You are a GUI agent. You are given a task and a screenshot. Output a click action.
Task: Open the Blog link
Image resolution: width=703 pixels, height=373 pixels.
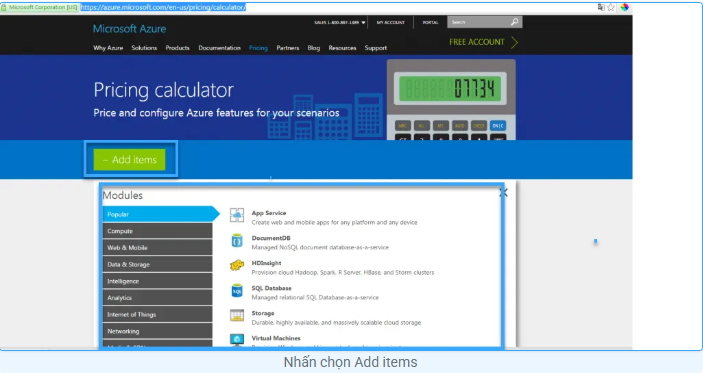[314, 48]
